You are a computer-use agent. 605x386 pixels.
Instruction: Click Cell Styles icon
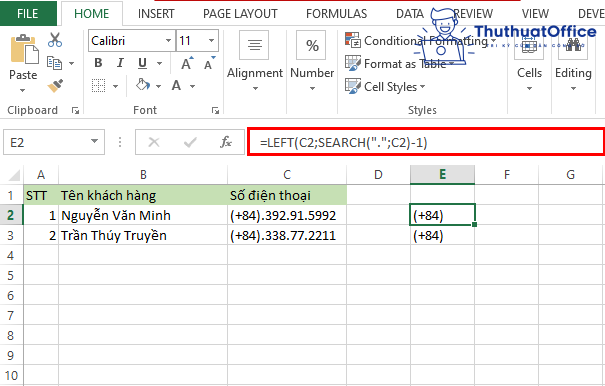pyautogui.click(x=353, y=86)
